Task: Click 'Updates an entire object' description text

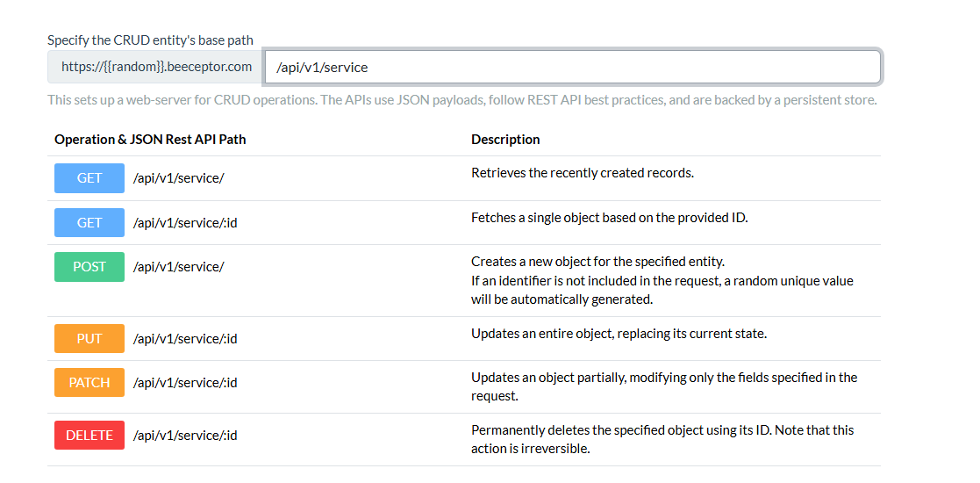Action: pyautogui.click(x=619, y=334)
